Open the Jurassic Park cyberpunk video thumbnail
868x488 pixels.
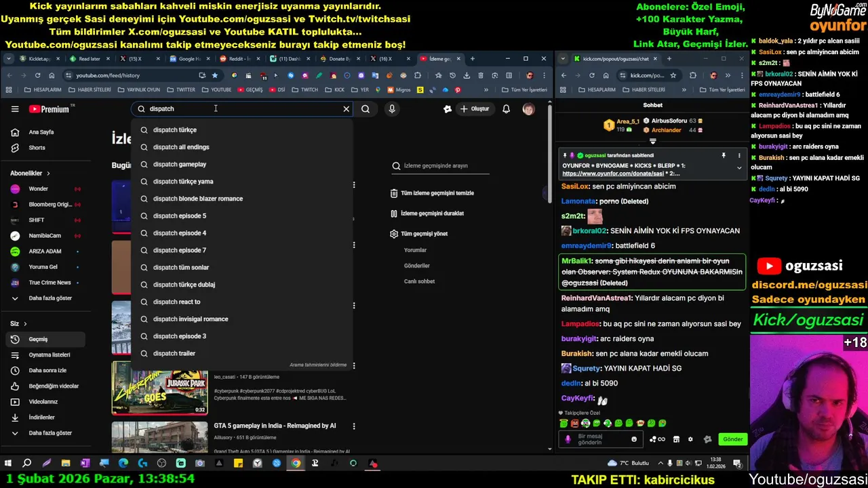coord(159,388)
